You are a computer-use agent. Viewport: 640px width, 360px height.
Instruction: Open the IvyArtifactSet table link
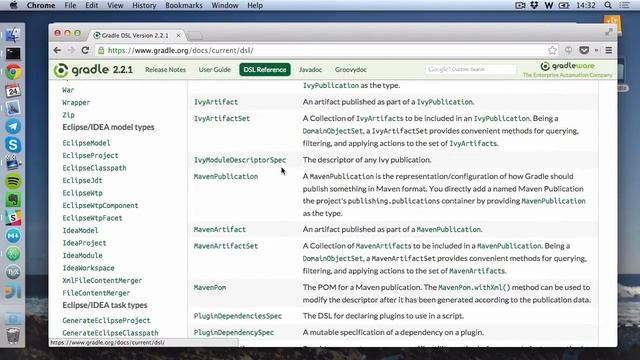pos(222,118)
